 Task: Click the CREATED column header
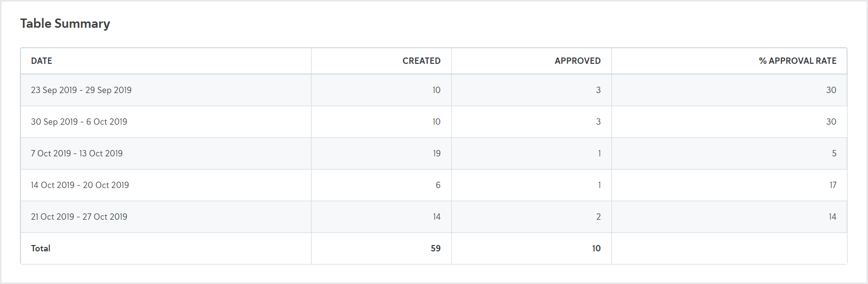tap(421, 60)
